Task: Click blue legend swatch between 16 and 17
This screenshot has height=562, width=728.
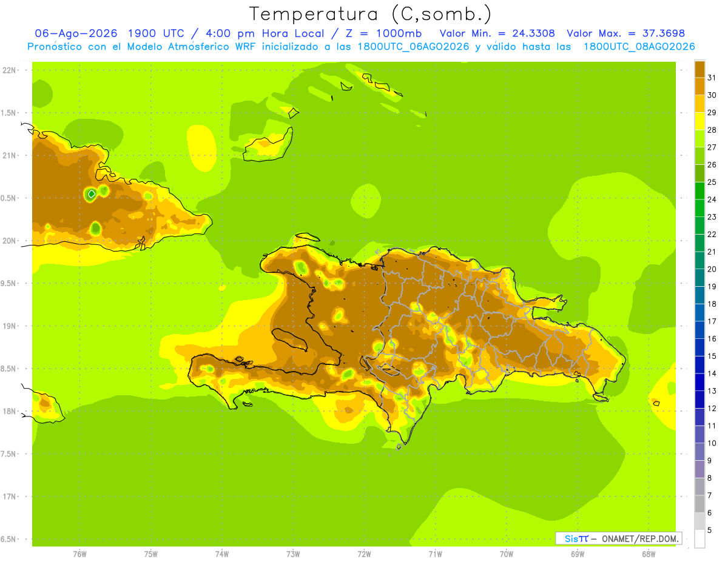Action: (699, 330)
